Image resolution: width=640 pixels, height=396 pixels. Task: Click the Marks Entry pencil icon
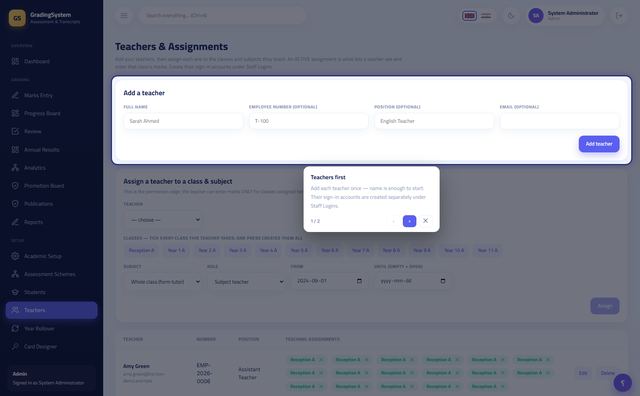(15, 95)
